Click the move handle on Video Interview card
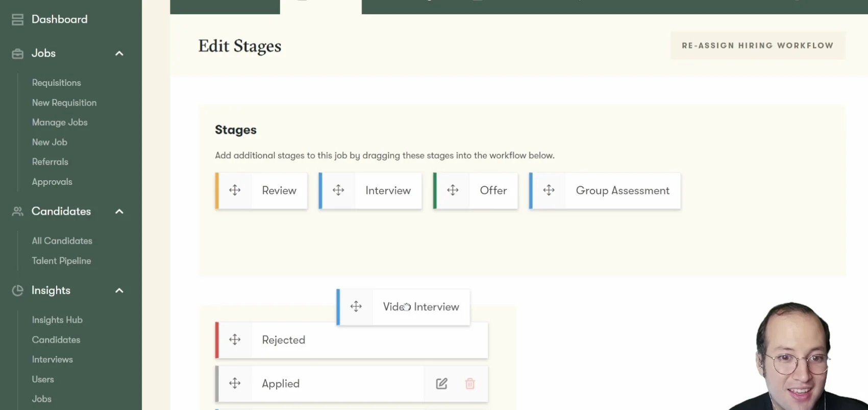The width and height of the screenshot is (868, 410). (x=356, y=306)
